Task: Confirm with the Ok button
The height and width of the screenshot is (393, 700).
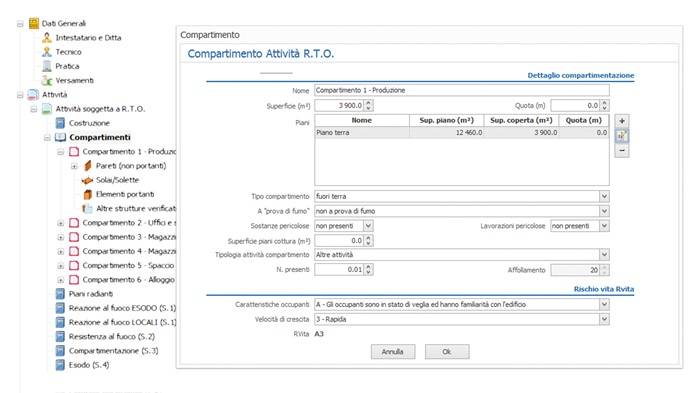Action: click(447, 351)
